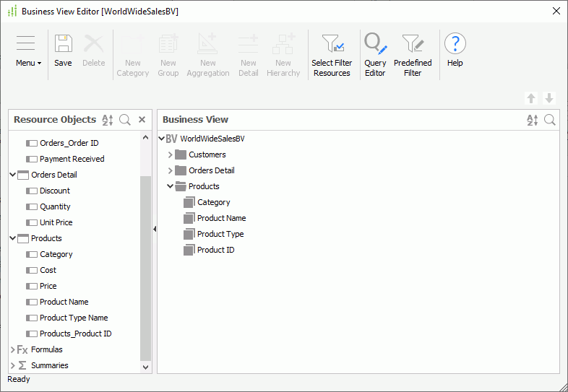
Task: Search within the Resource Objects panel
Action: [x=125, y=120]
